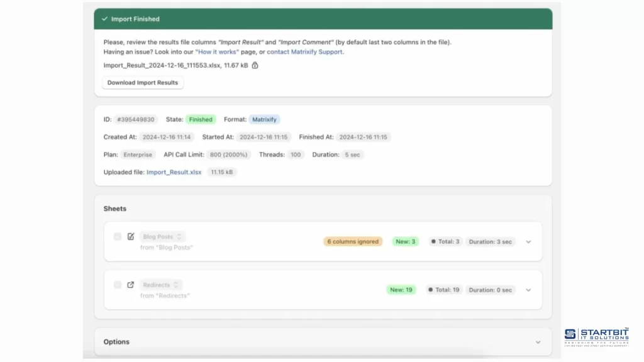Viewport: 644px width, 362px height.
Task: Open the How it works link
Action: [x=217, y=52]
